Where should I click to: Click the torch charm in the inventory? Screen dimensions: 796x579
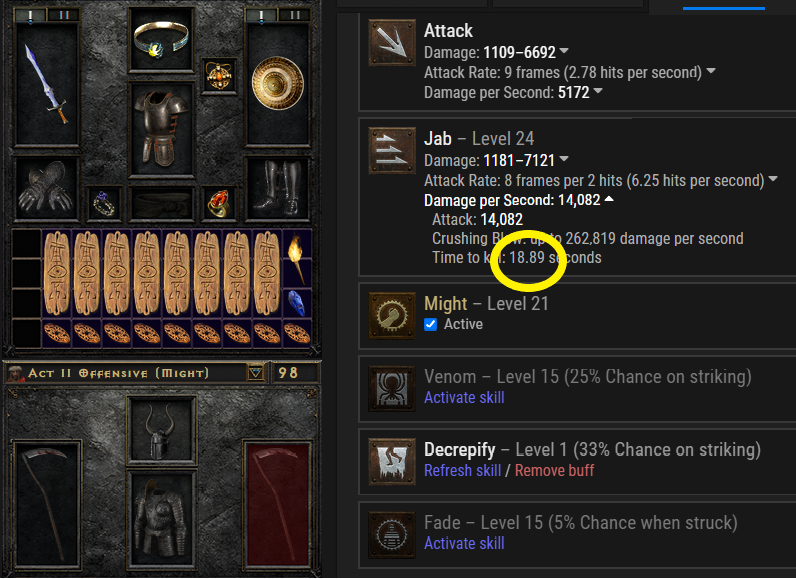(x=297, y=258)
